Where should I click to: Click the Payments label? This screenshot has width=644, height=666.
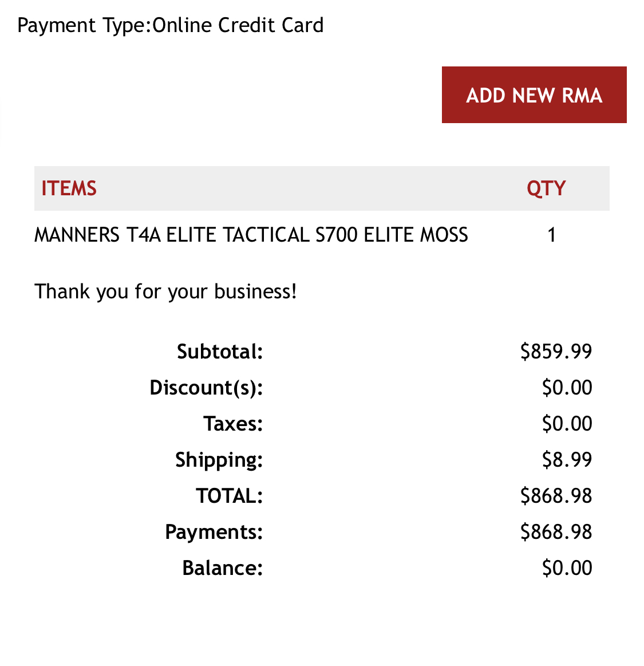tap(214, 532)
